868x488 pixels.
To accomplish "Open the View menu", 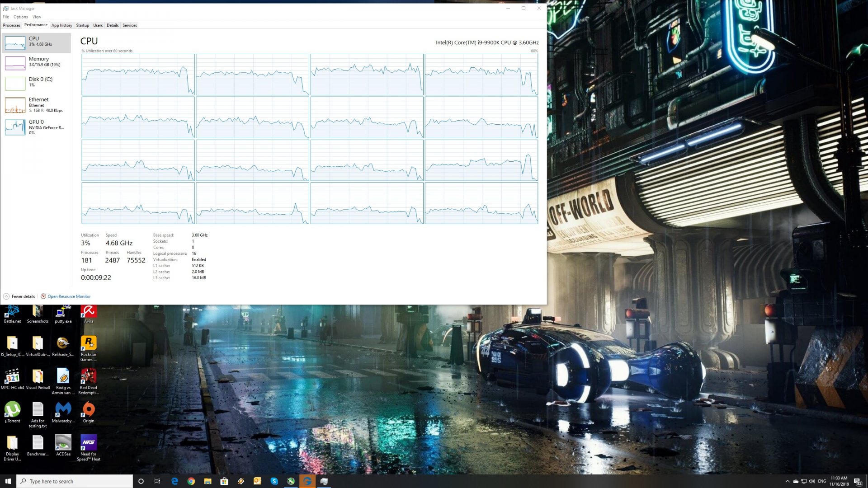I will click(x=37, y=17).
